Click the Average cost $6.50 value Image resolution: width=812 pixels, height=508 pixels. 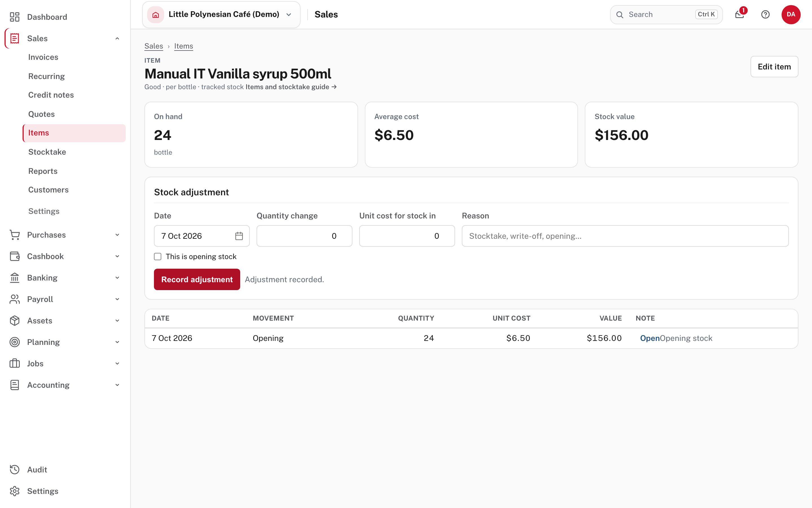tap(394, 135)
